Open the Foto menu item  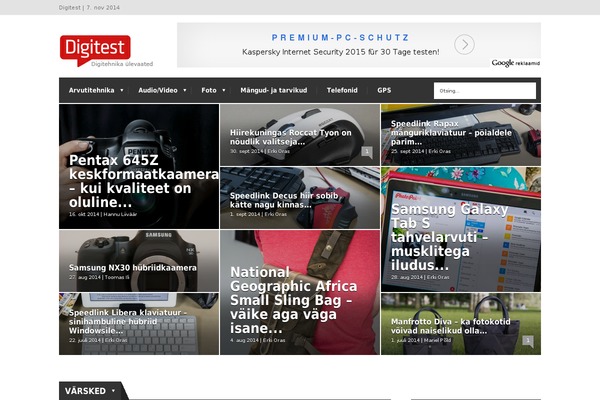point(209,90)
